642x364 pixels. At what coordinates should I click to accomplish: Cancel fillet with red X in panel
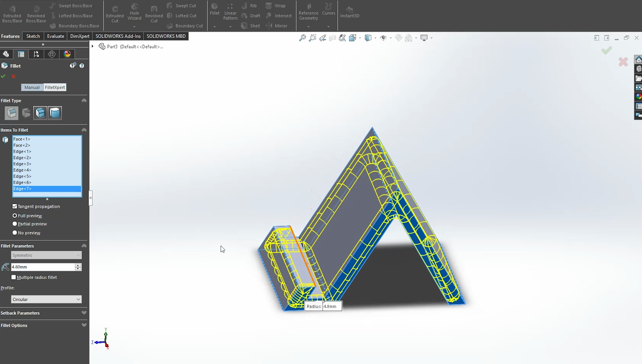click(14, 76)
